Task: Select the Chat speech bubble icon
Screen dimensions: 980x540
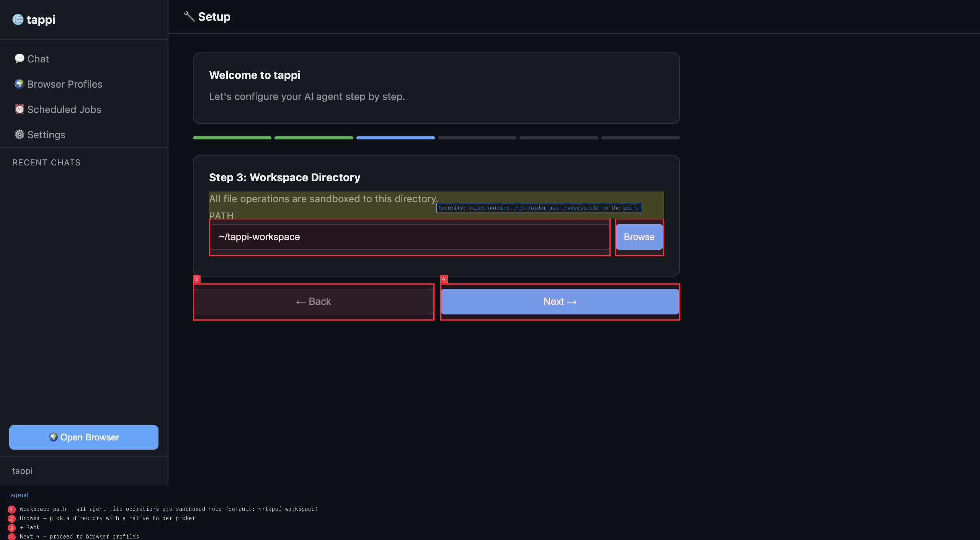Action: (20, 58)
